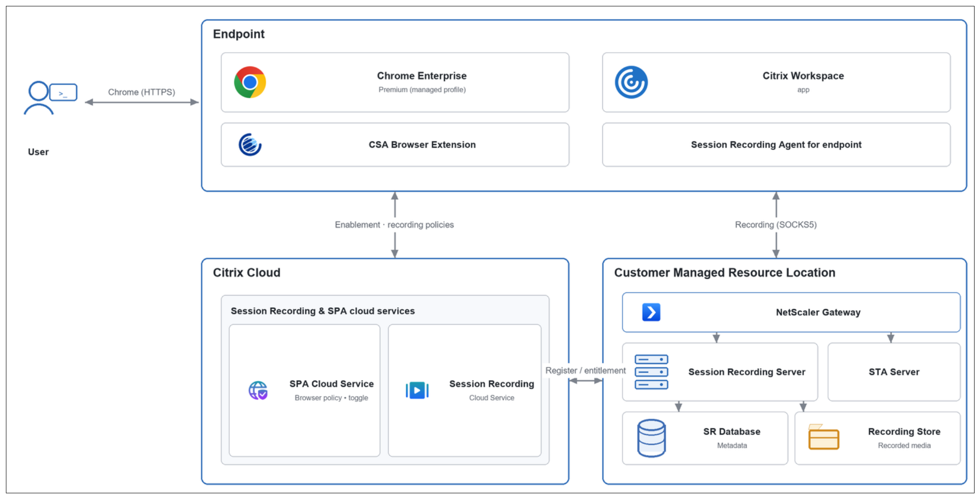This screenshot has width=980, height=501.
Task: Click the Session Recording Server rack icon
Action: (652, 372)
